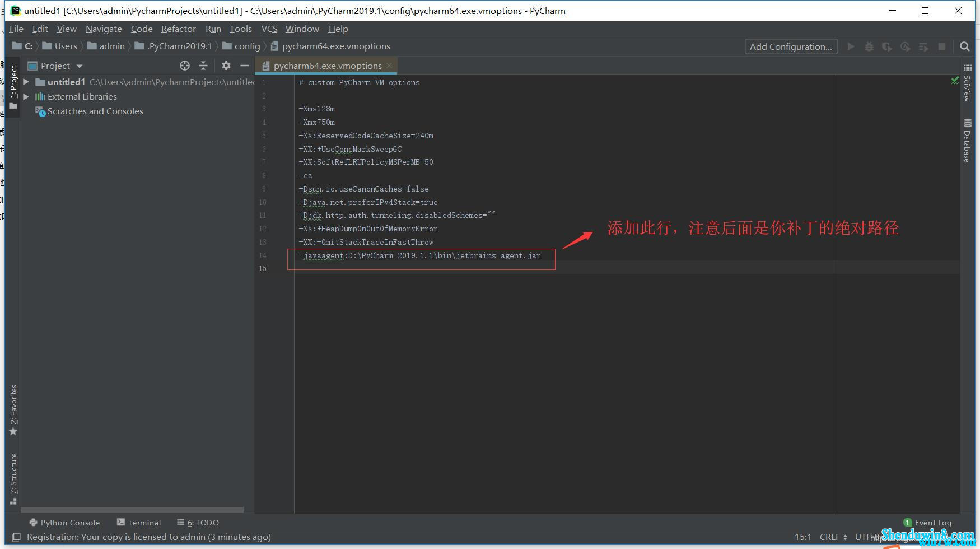Open the Tools menu
This screenshot has height=549, width=980.
coord(241,29)
